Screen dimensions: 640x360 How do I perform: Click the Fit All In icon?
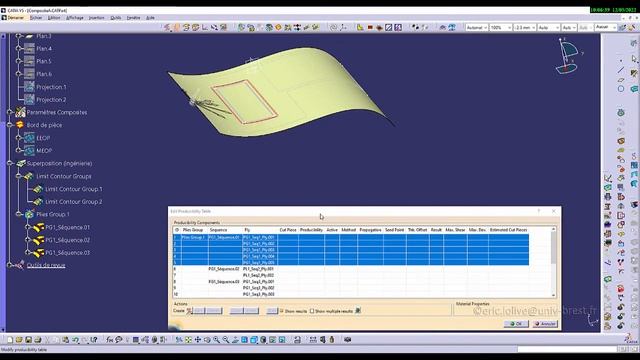[188, 340]
